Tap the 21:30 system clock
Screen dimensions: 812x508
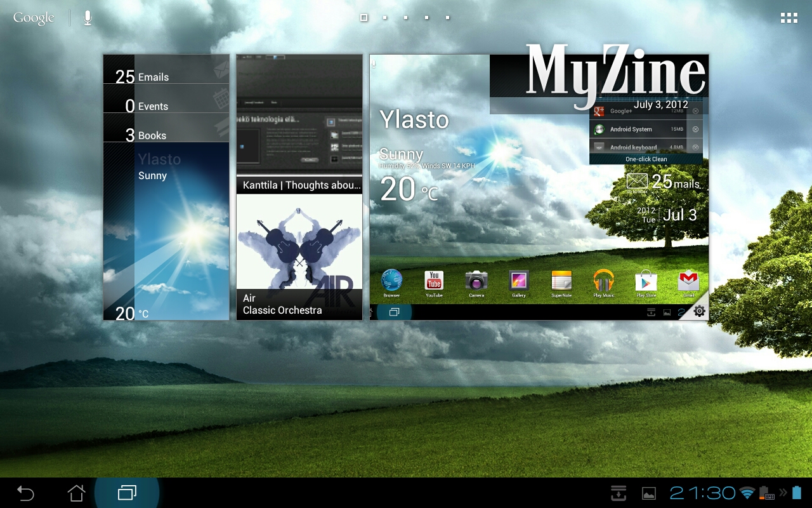point(702,493)
